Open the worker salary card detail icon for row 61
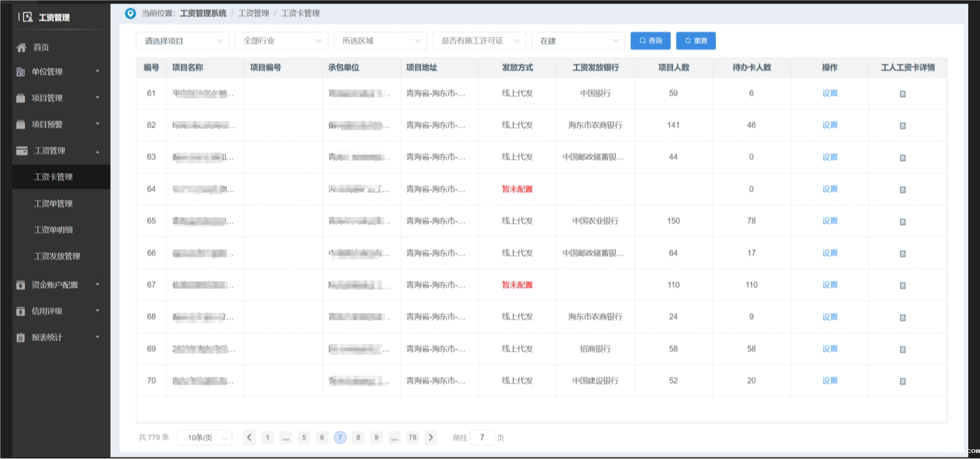 point(902,94)
